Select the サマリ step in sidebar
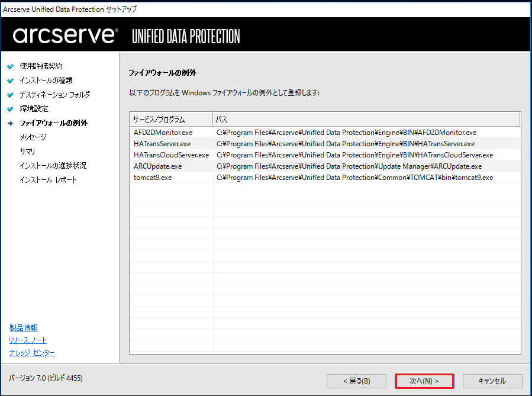Viewport: 532px width, 396px height. click(27, 152)
